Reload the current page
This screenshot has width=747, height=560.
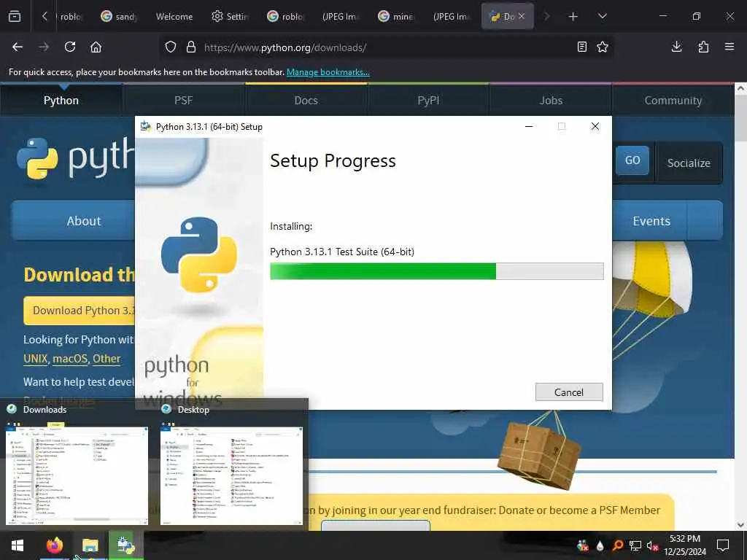(x=70, y=47)
